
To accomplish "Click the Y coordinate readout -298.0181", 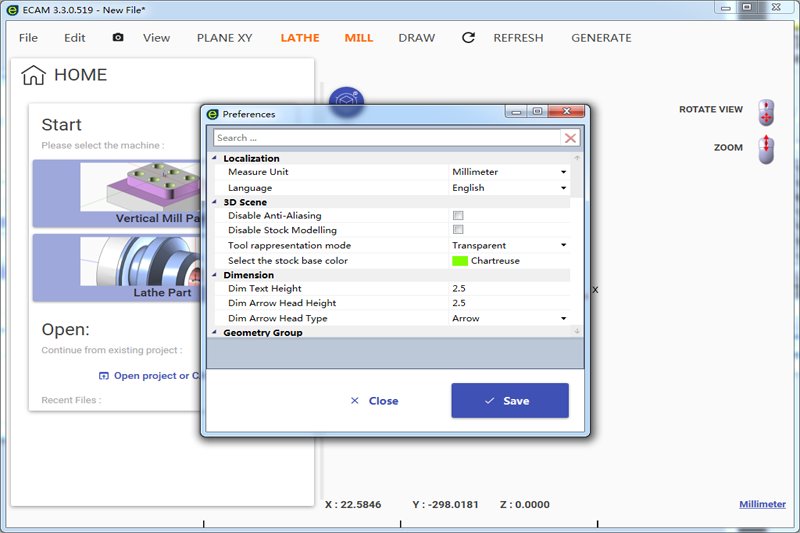I will pyautogui.click(x=445, y=504).
